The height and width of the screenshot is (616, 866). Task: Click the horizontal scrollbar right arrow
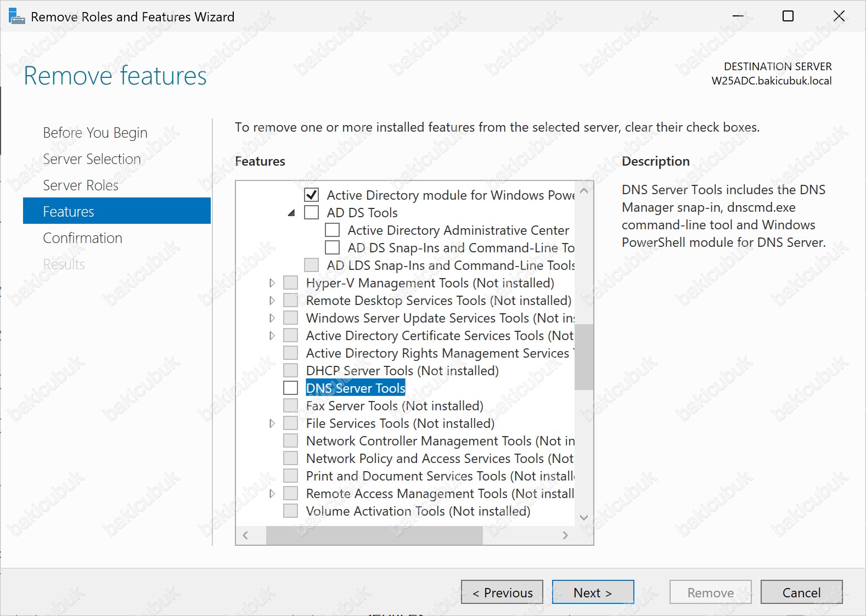tap(565, 535)
